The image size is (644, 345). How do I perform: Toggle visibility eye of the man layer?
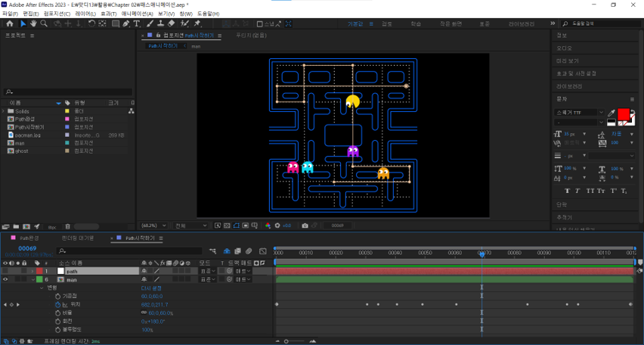5,280
